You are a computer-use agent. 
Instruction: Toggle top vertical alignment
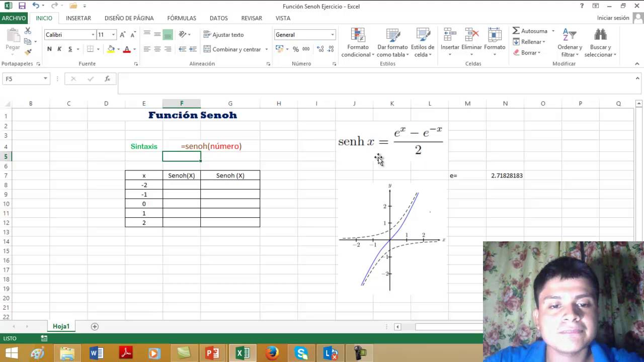(147, 35)
